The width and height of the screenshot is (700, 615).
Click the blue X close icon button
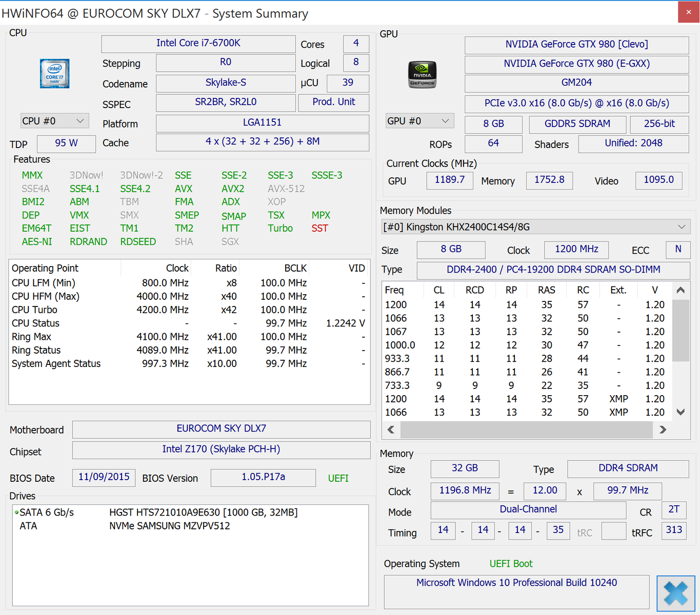tap(676, 594)
